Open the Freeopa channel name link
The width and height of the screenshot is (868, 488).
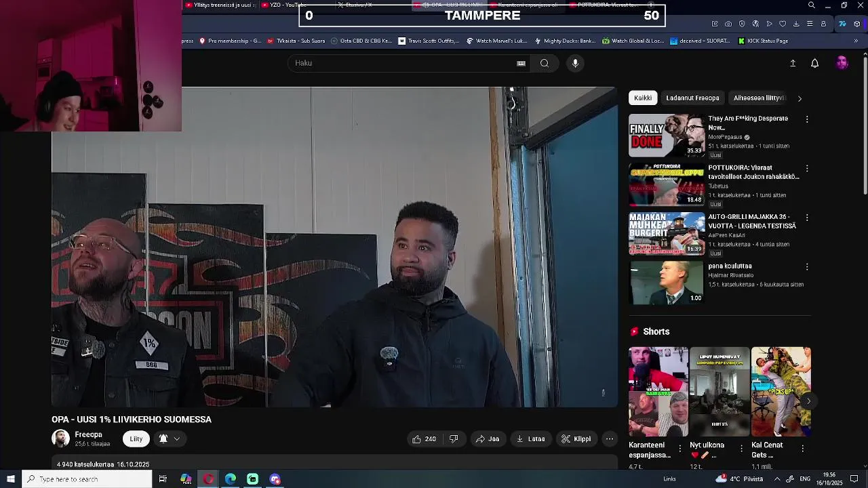point(89,434)
